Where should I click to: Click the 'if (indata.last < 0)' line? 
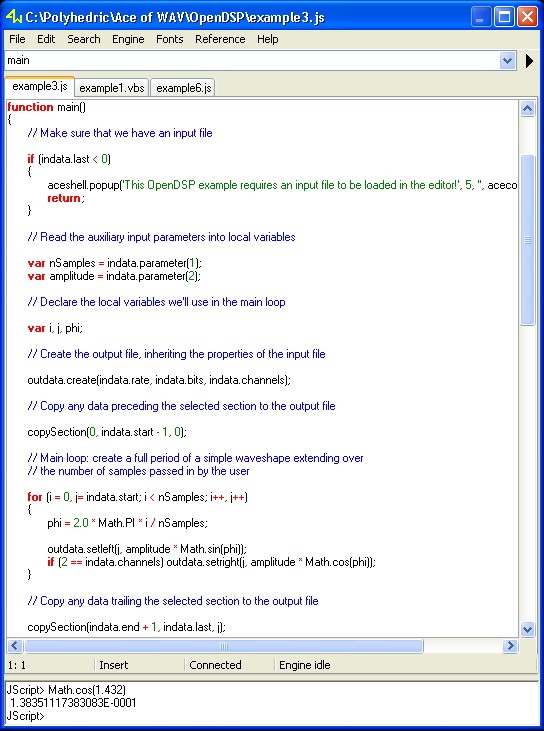[x=69, y=159]
